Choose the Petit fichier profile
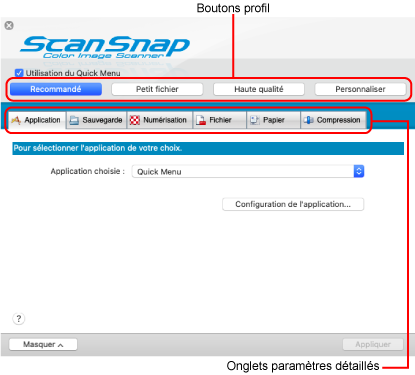Image resolution: width=415 pixels, height=375 pixels. click(x=157, y=89)
